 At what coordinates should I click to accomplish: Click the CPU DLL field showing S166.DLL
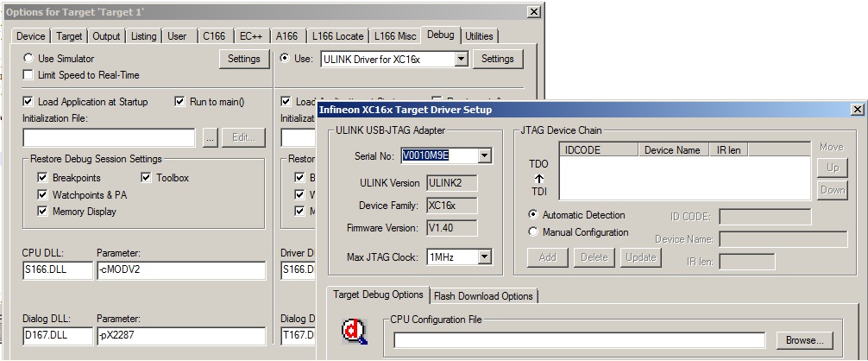[58, 271]
